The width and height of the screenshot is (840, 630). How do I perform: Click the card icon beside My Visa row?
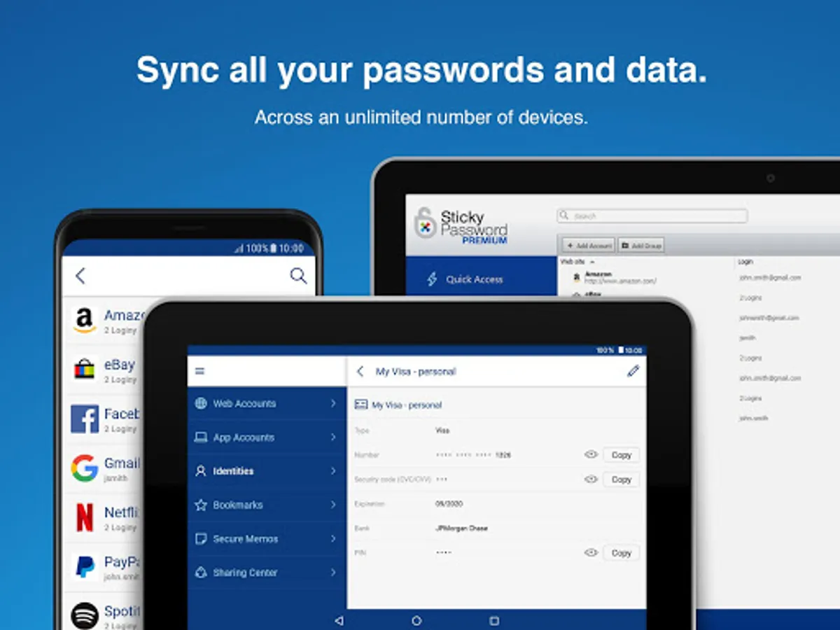(361, 405)
